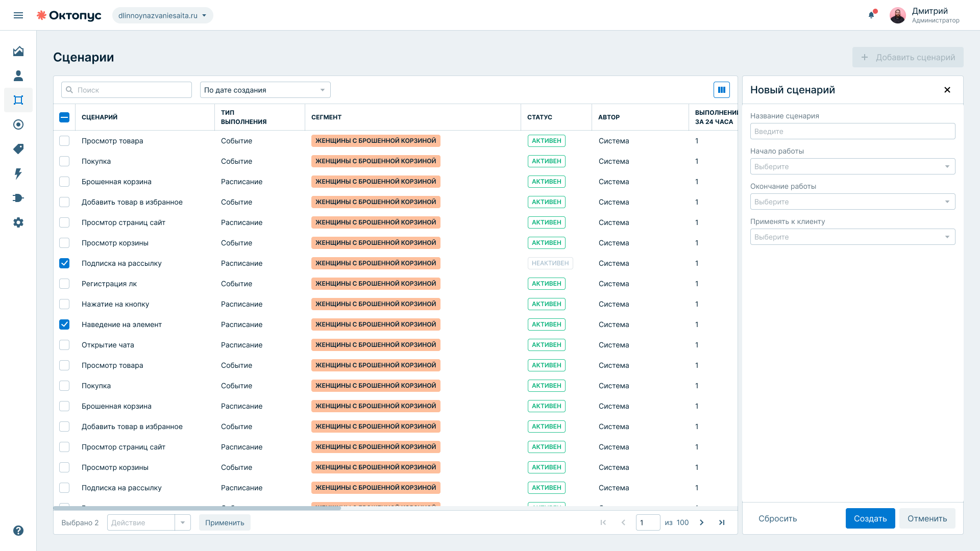The height and width of the screenshot is (551, 980).
Task: Go to users icon in sidebar
Action: tap(18, 76)
